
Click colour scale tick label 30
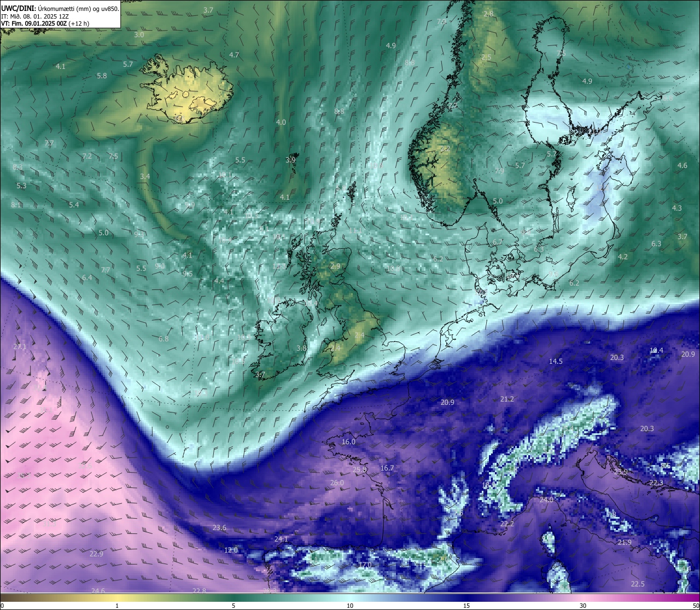pos(583,606)
